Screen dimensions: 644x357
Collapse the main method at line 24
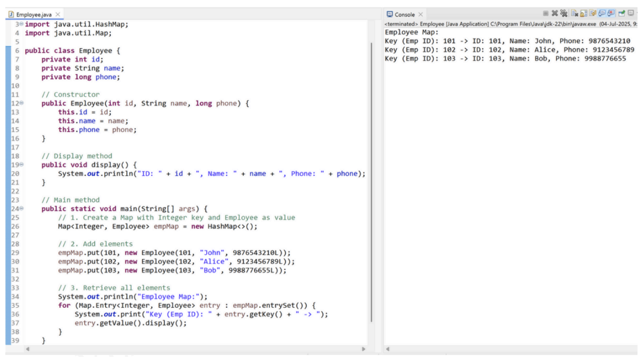(22, 209)
